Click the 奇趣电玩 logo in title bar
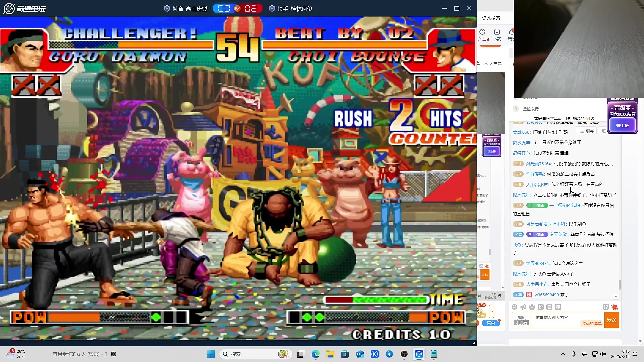The image size is (644, 362). click(24, 8)
